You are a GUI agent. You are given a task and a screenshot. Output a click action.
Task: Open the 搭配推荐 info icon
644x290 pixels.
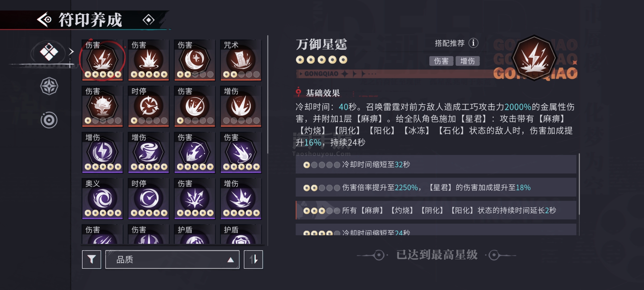click(473, 43)
